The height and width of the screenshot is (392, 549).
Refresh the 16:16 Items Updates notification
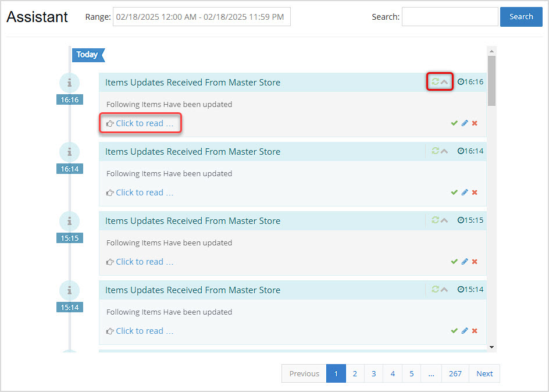(435, 81)
